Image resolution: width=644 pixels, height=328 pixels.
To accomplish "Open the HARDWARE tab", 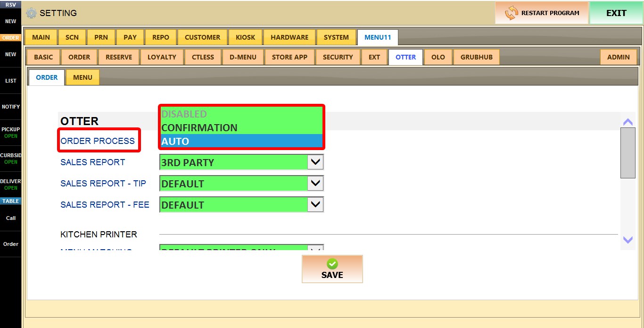I will pyautogui.click(x=289, y=37).
